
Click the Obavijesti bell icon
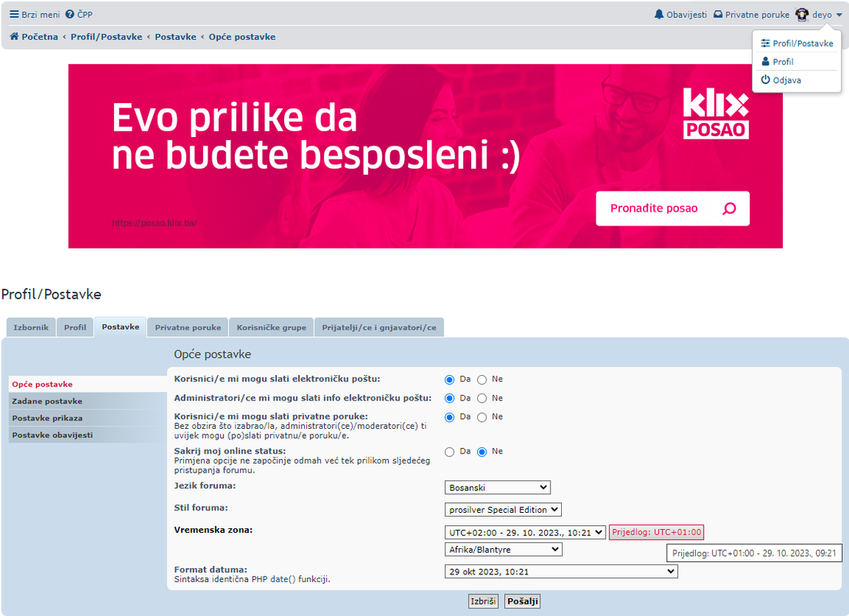pyautogui.click(x=659, y=15)
